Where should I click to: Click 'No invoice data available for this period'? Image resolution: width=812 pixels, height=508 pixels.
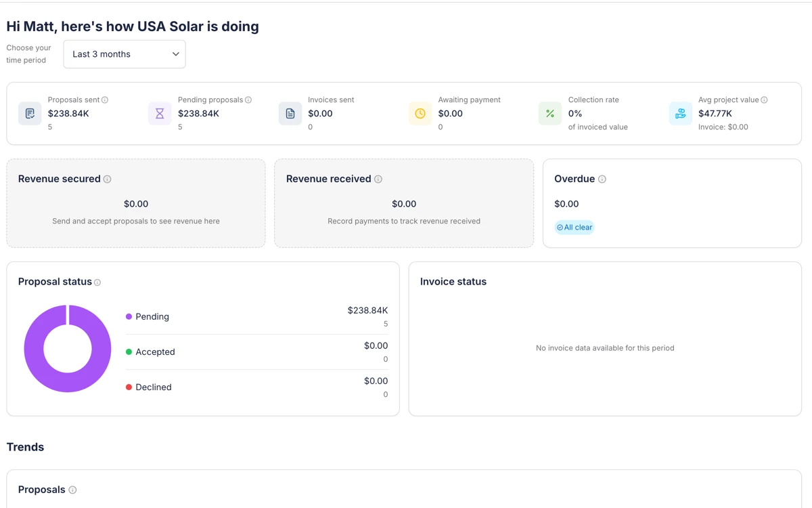click(x=605, y=348)
